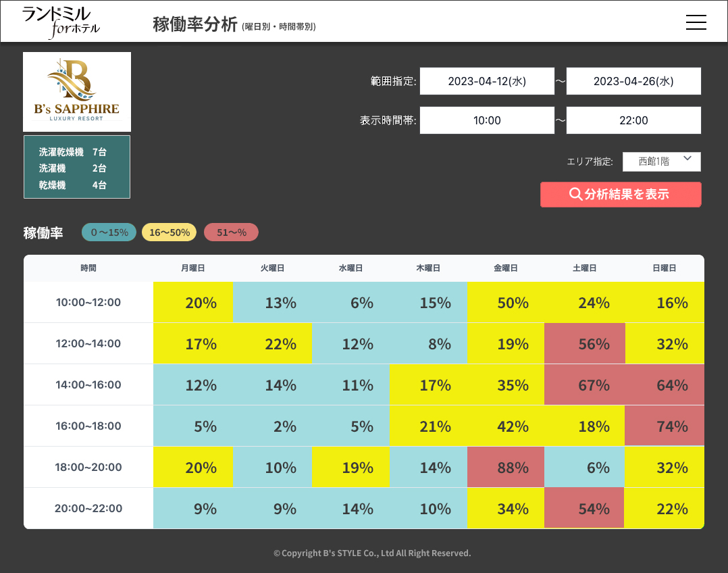Open the 2023-04-26 end date picker
The width and height of the screenshot is (728, 573).
[x=633, y=80]
